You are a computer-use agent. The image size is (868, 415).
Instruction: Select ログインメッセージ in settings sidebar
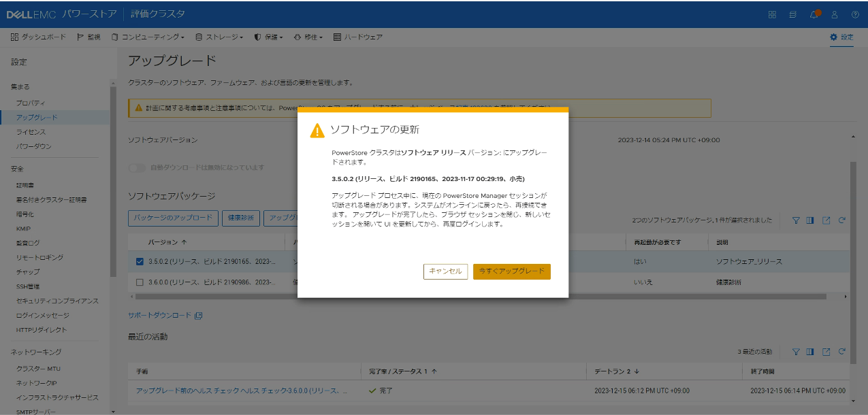click(43, 316)
